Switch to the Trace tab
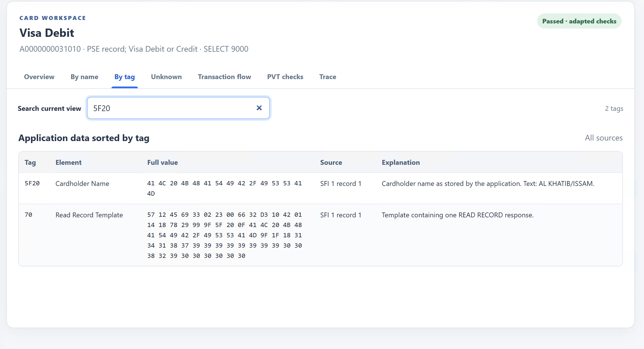Viewport: 644px width, 349px height. tap(328, 77)
